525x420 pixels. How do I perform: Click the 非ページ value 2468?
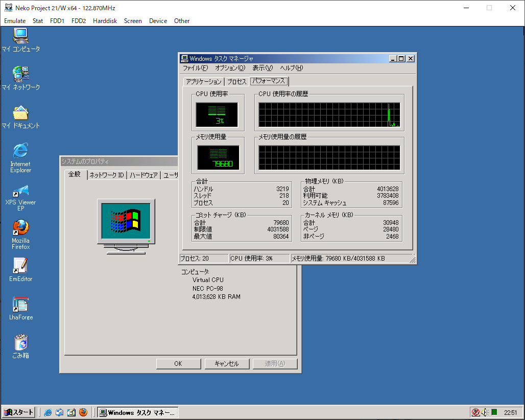pyautogui.click(x=392, y=237)
